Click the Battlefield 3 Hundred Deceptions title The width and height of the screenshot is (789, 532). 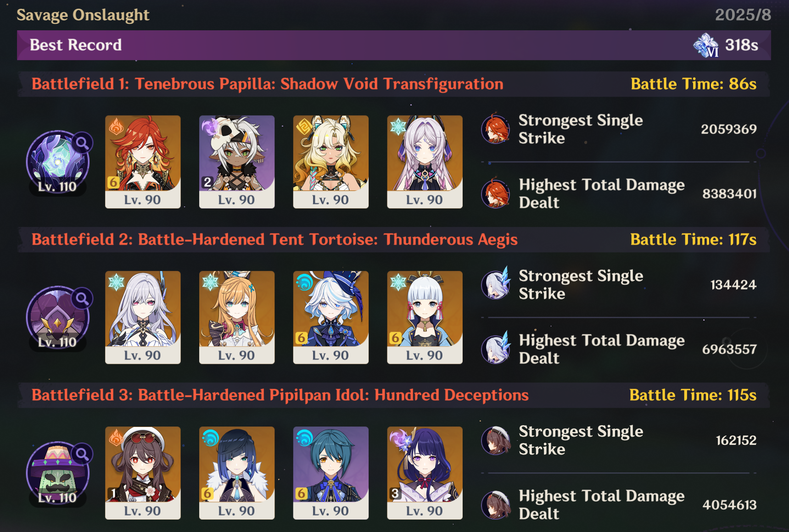pos(280,395)
